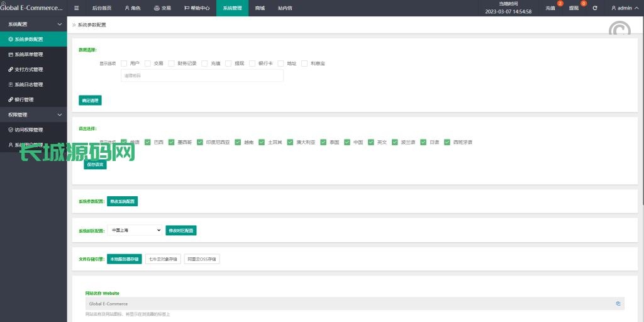Open 支付方式管理 in the sidebar

tap(29, 69)
